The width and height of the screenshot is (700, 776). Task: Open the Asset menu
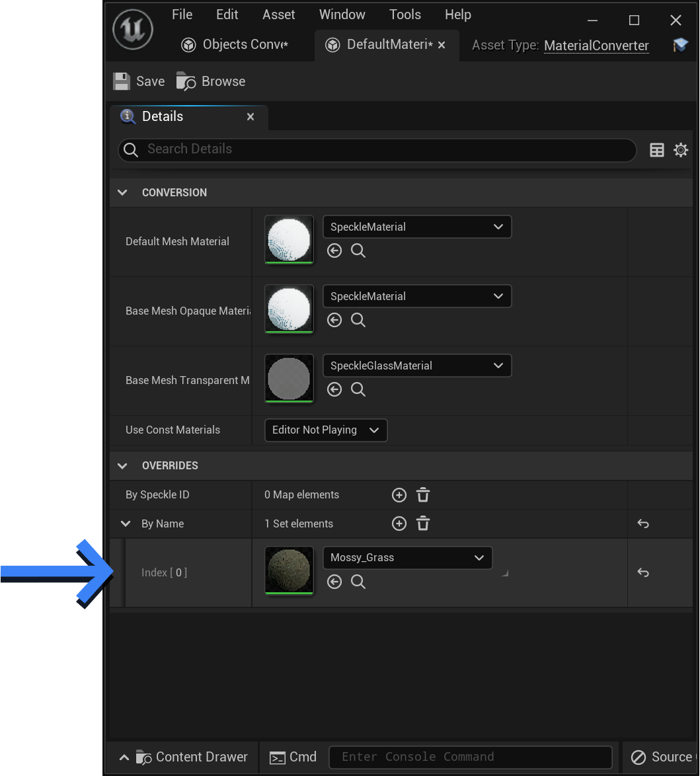point(278,15)
